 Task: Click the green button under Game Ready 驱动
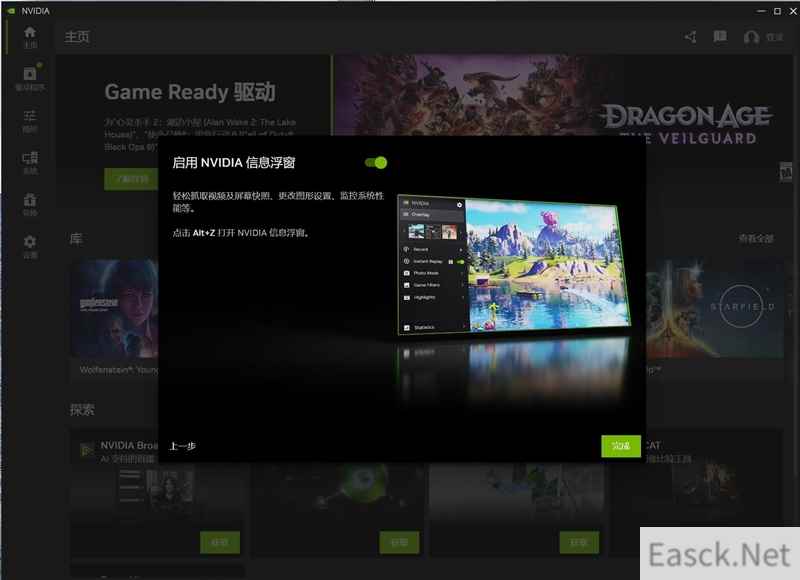131,179
